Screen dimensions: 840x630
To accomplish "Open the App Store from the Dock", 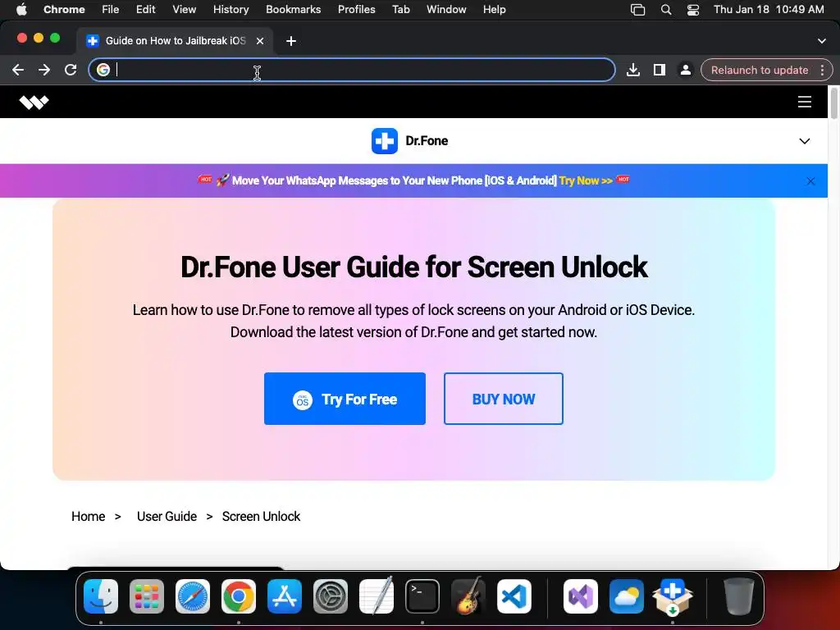I will point(285,596).
